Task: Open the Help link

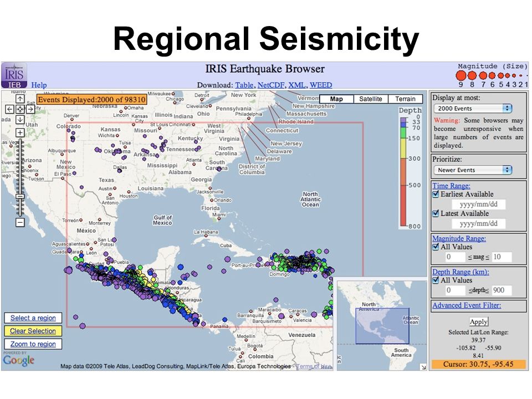Action: point(39,85)
